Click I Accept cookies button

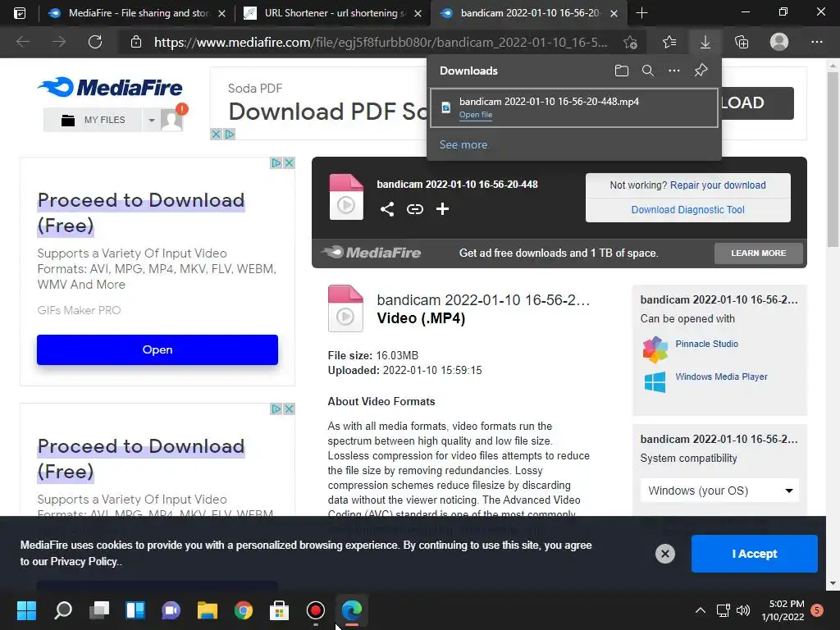[755, 554]
